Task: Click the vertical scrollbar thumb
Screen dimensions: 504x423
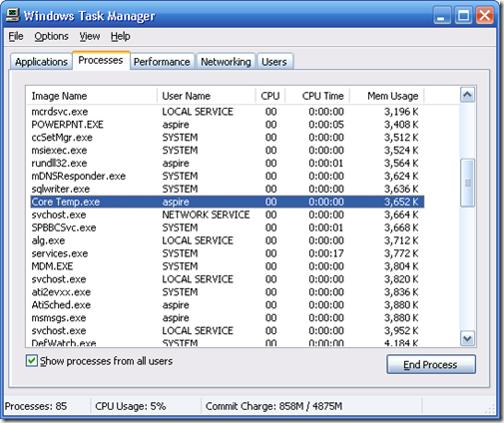Action: click(467, 183)
